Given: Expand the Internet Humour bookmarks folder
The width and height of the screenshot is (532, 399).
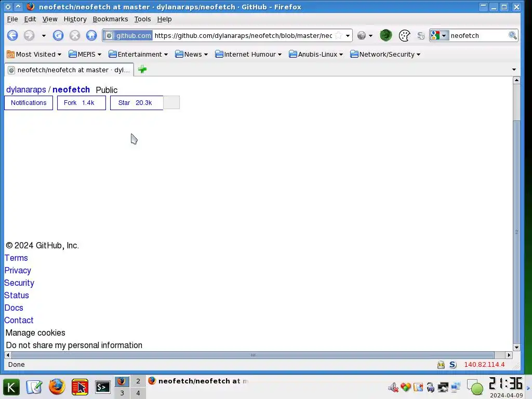Looking at the screenshot, I should tap(248, 54).
